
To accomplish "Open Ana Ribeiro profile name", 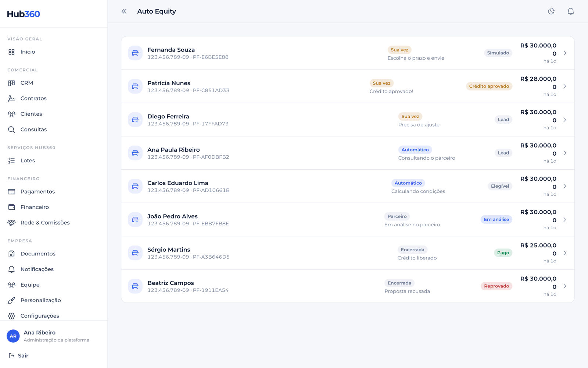I will 40,333.
